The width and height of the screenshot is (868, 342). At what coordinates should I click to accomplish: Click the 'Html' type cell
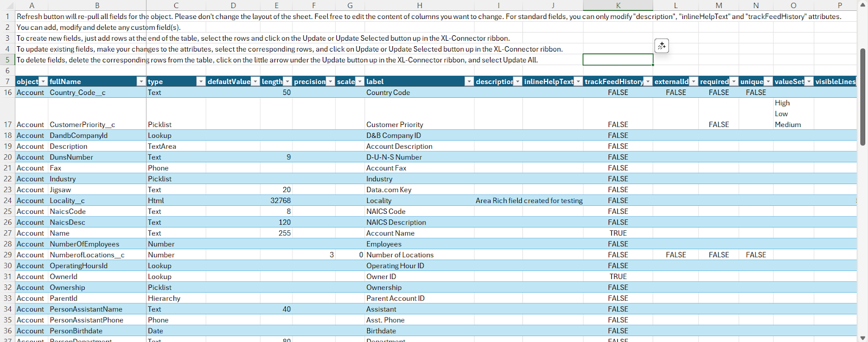(x=176, y=200)
